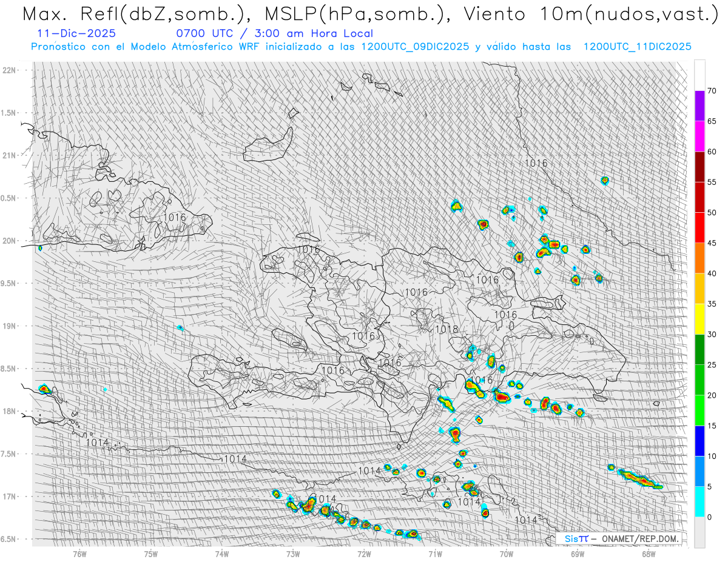The image size is (728, 562).
Task: Select '0700 UTC / 3:00 am Hora Local'
Action: [x=275, y=33]
